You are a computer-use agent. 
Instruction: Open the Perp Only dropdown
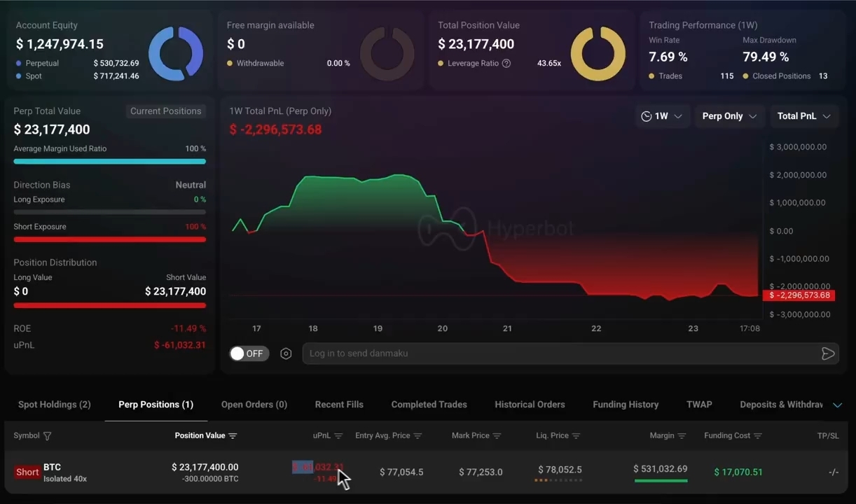[x=729, y=116]
